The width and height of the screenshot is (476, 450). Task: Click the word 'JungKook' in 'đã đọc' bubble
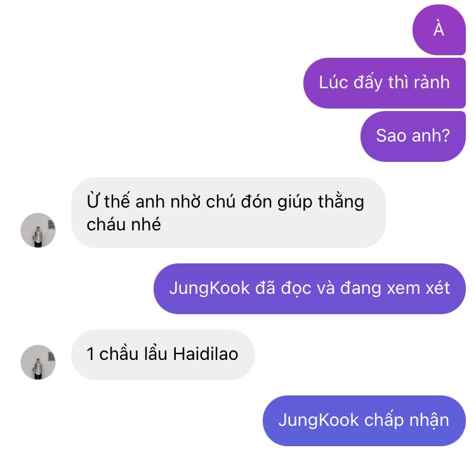coord(209,288)
